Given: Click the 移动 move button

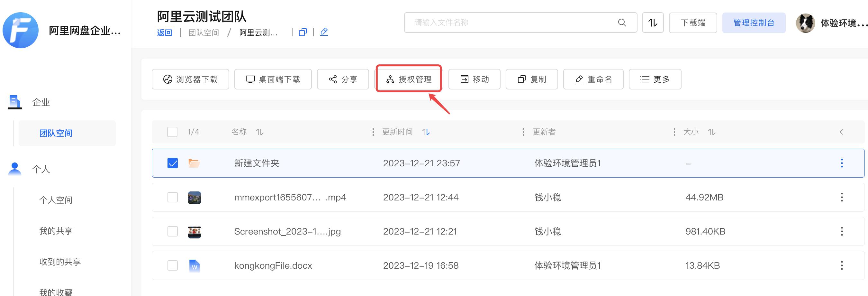Looking at the screenshot, I should [x=475, y=79].
